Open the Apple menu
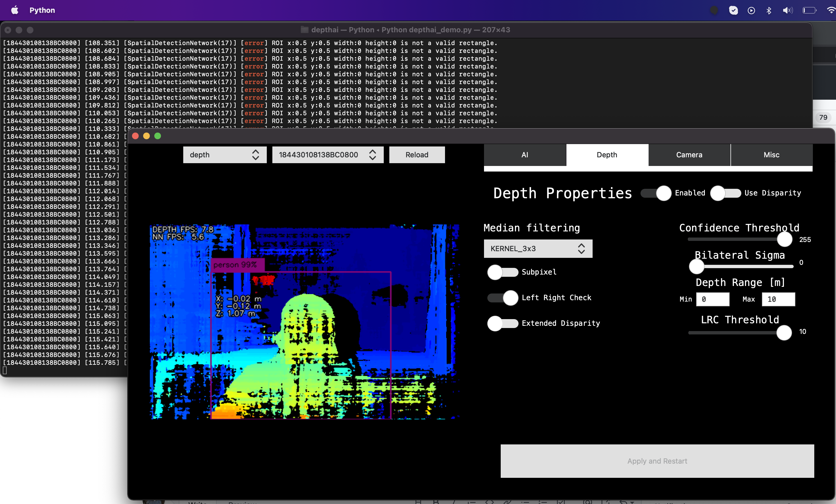Viewport: 836px width, 504px height. [14, 10]
